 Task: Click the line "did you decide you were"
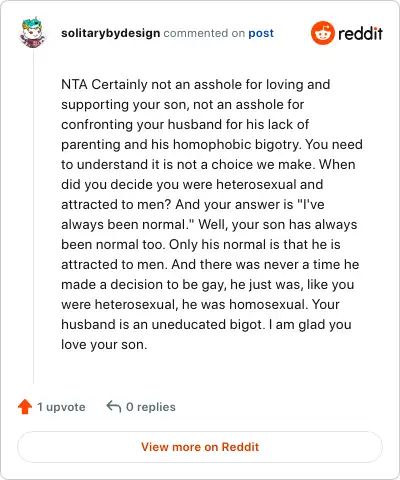137,185
